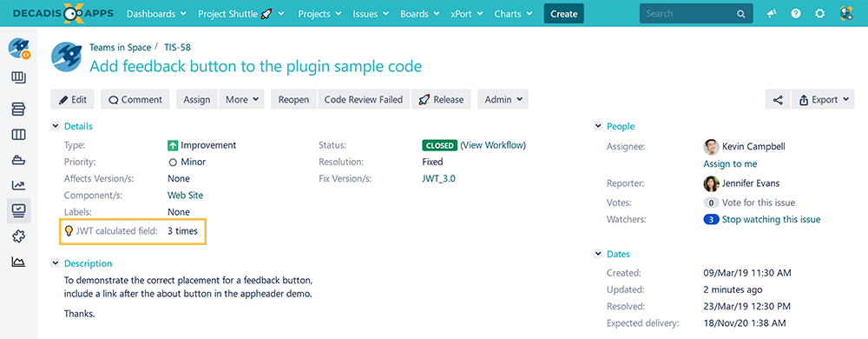Open the Web Site component link
Viewport: 868px width, 339px height.
click(x=186, y=195)
